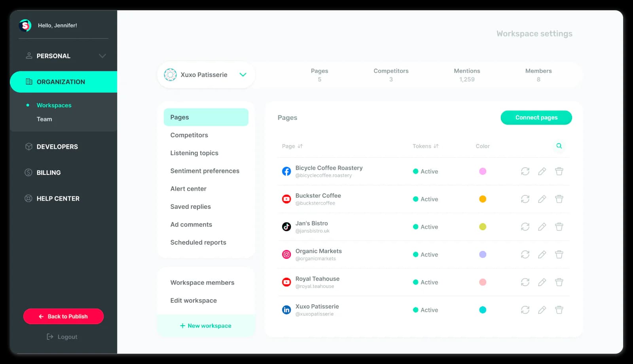Click the Mentions 1,259 stat
The width and height of the screenshot is (633, 364).
click(467, 75)
